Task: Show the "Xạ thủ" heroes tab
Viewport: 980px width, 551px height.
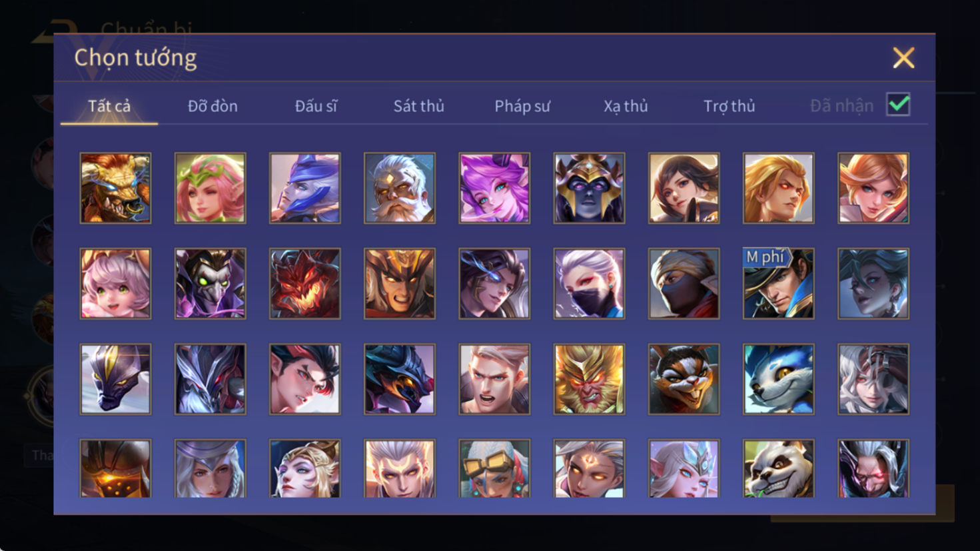Action: point(626,106)
